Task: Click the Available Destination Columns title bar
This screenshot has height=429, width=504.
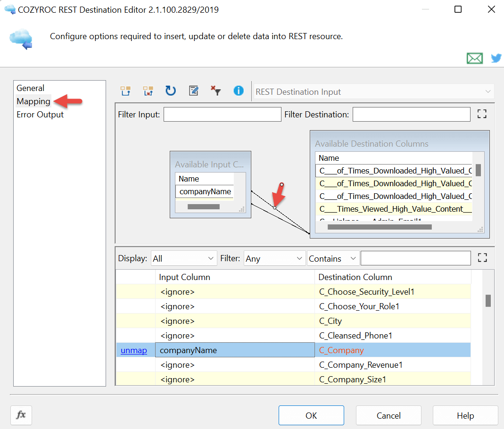Action: [399, 143]
